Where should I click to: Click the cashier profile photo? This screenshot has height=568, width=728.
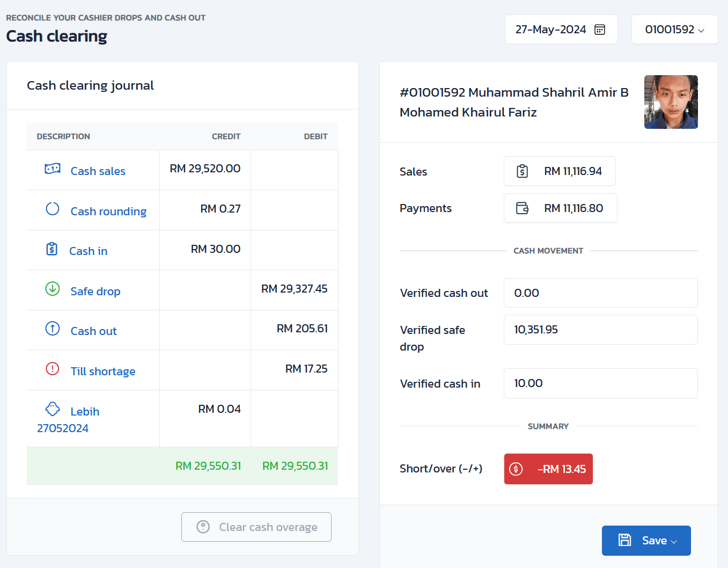click(671, 102)
